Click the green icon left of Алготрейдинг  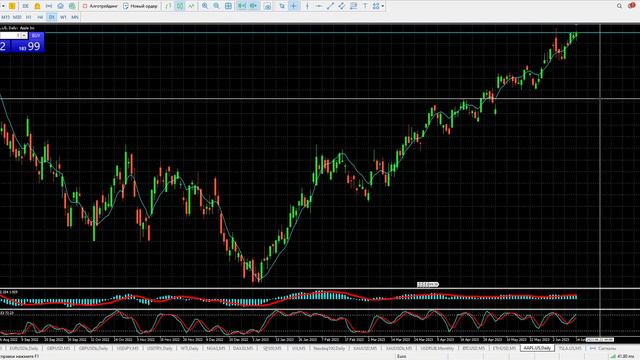pyautogui.click(x=72, y=6)
